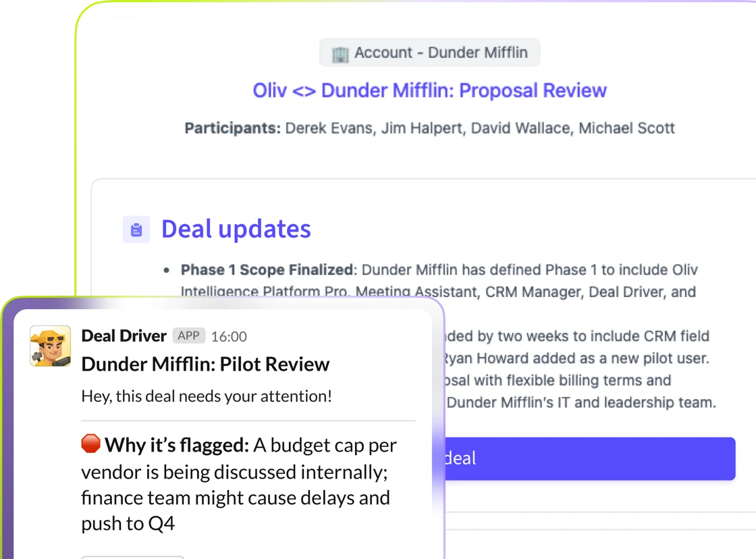Select 'finance team might cause delays and' line
The width and height of the screenshot is (756, 559).
point(236,498)
